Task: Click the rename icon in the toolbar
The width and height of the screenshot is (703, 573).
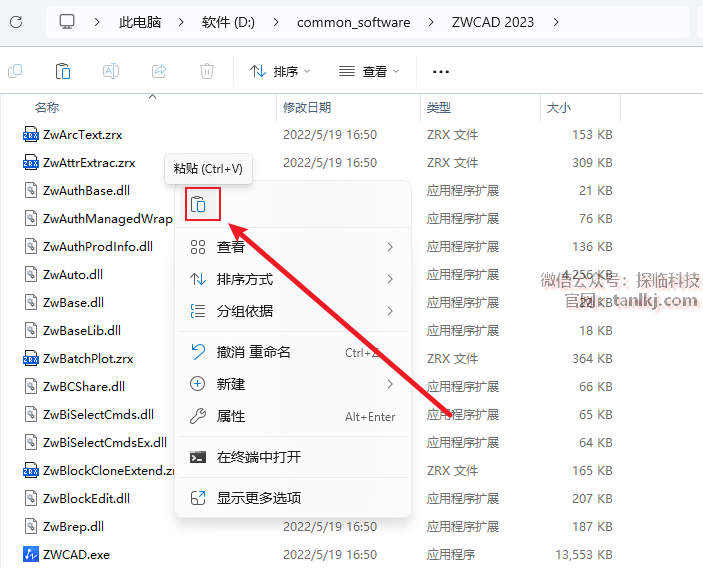Action: pos(111,71)
